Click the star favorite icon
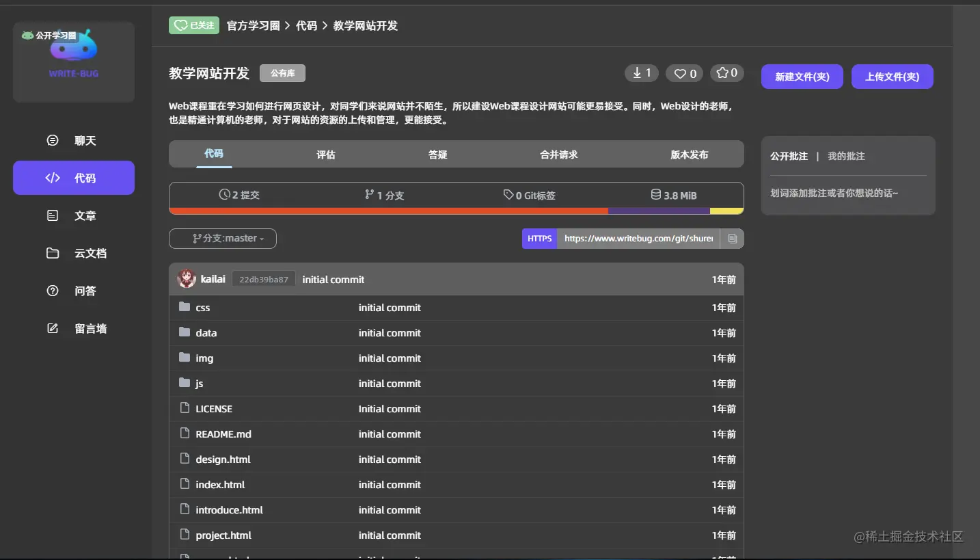This screenshot has width=980, height=560. click(722, 72)
